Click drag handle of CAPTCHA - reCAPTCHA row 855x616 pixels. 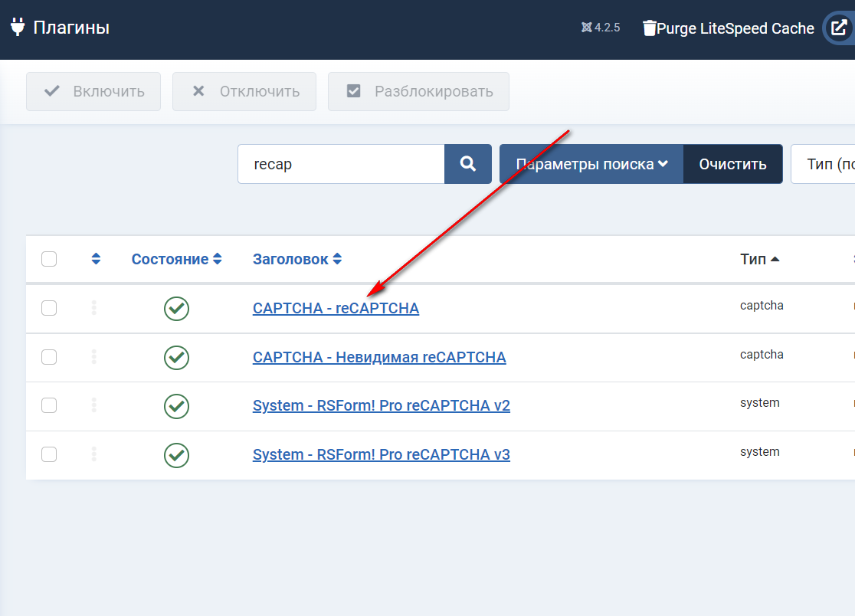point(94,308)
